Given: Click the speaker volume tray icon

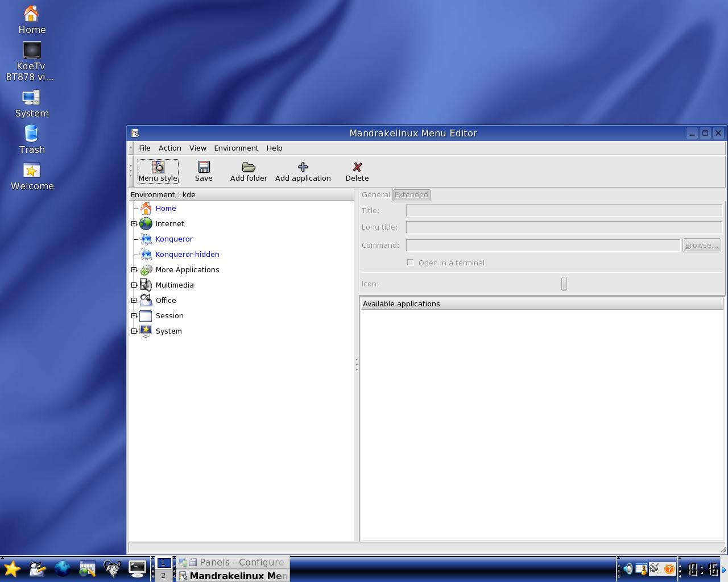Looking at the screenshot, I should pos(628,568).
